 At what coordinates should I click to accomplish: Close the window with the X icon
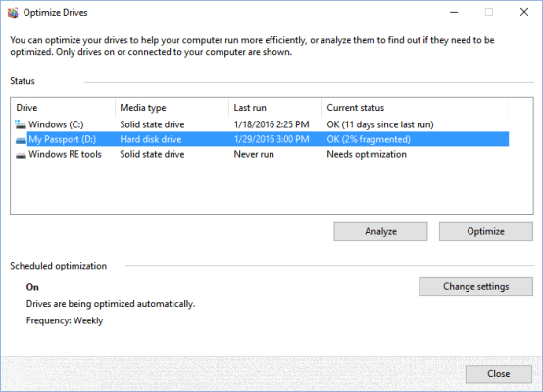(x=524, y=12)
